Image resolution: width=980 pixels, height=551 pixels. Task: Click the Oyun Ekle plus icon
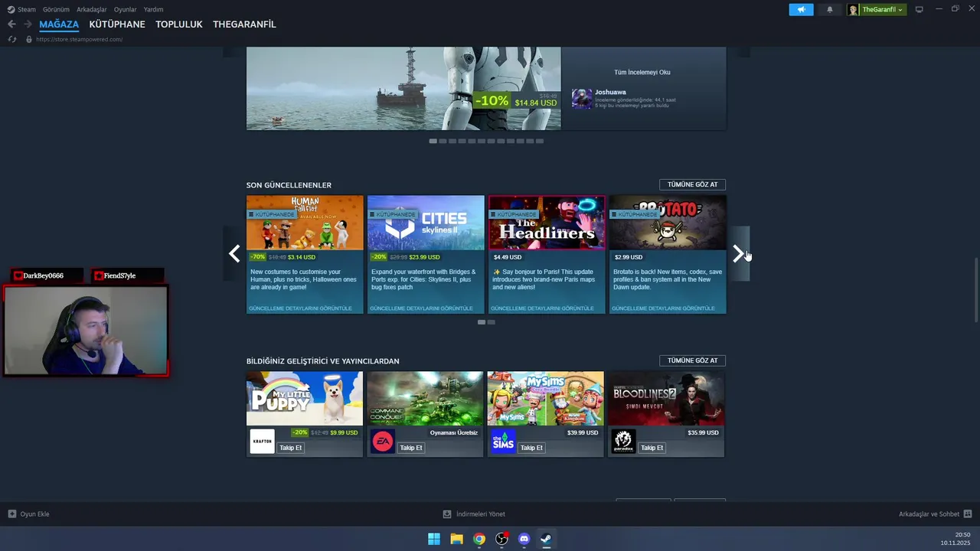click(11, 514)
